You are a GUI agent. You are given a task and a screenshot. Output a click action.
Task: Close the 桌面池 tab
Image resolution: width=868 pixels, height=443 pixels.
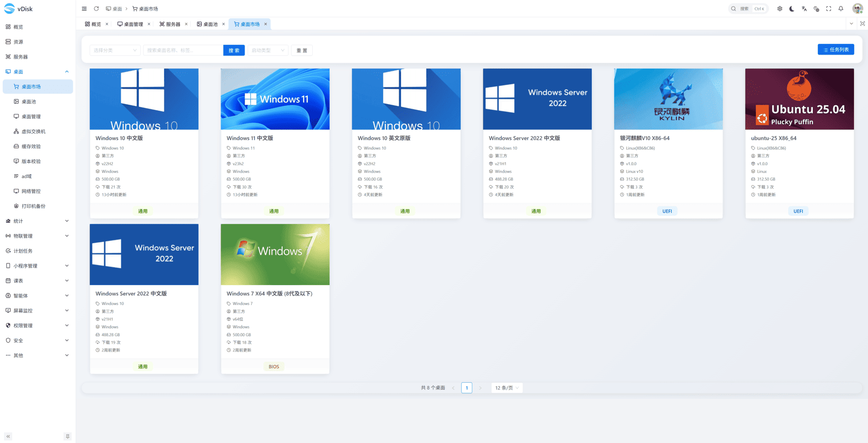[223, 24]
